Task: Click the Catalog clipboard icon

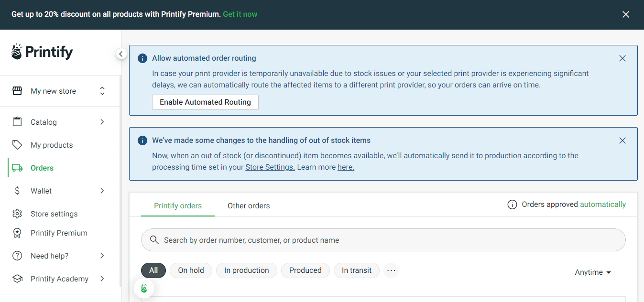Action: 17,122
